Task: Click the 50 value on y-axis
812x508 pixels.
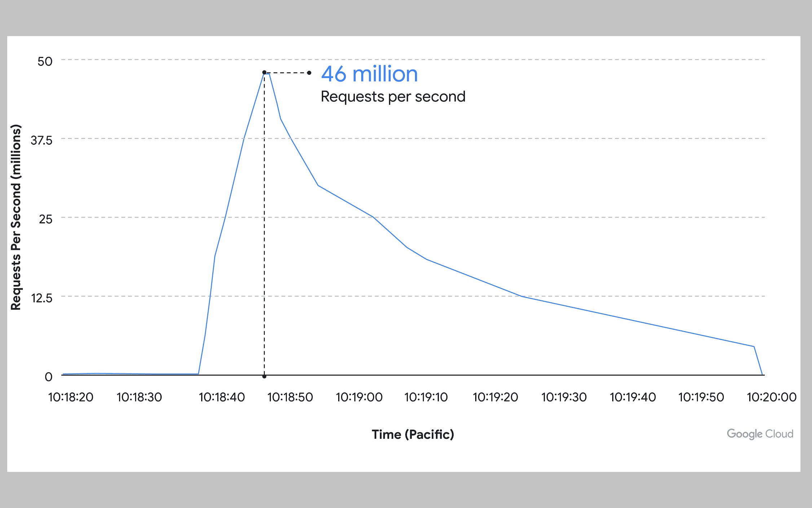Action: tap(45, 61)
